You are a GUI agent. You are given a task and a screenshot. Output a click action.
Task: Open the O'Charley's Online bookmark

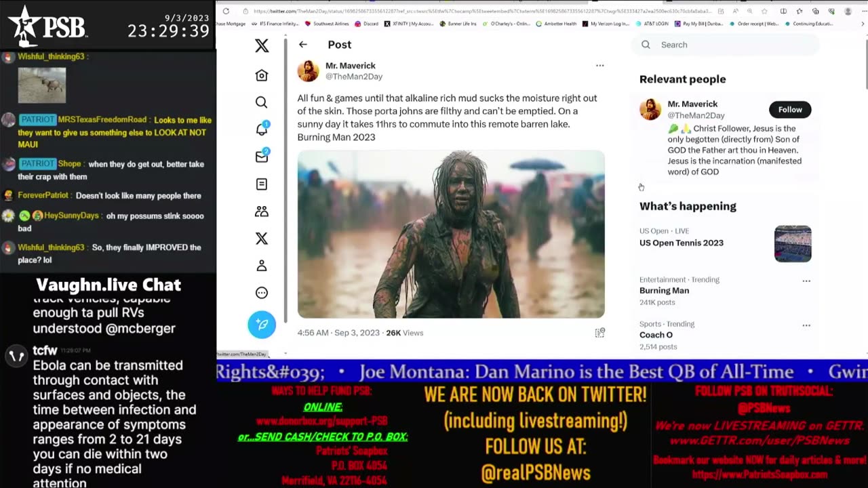507,24
